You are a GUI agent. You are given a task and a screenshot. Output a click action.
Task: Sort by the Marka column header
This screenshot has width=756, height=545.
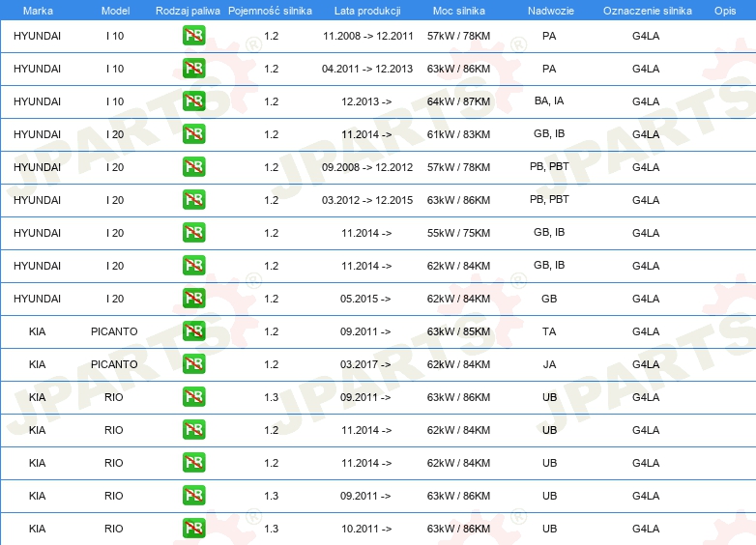pyautogui.click(x=38, y=11)
